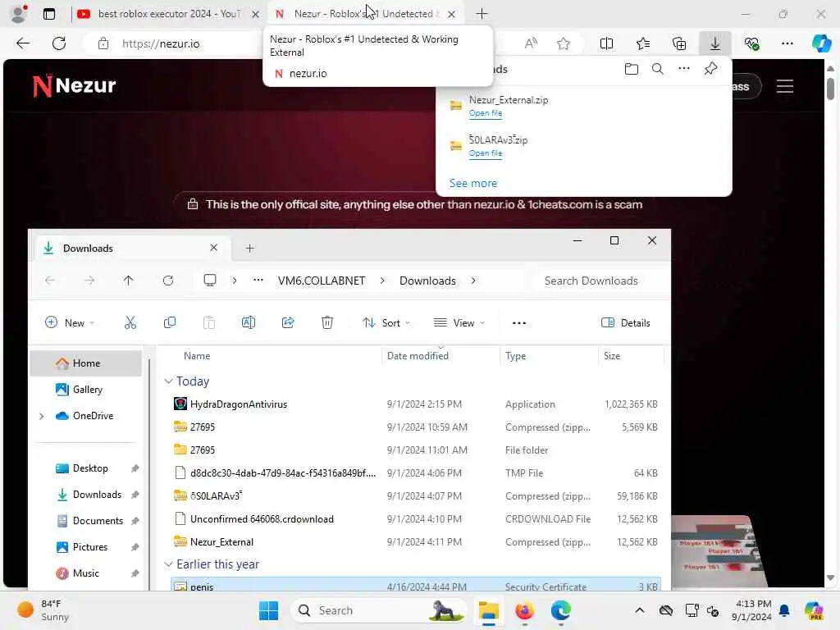Select HydraDragonAntivirus application file
The height and width of the screenshot is (630, 840).
[416, 404]
